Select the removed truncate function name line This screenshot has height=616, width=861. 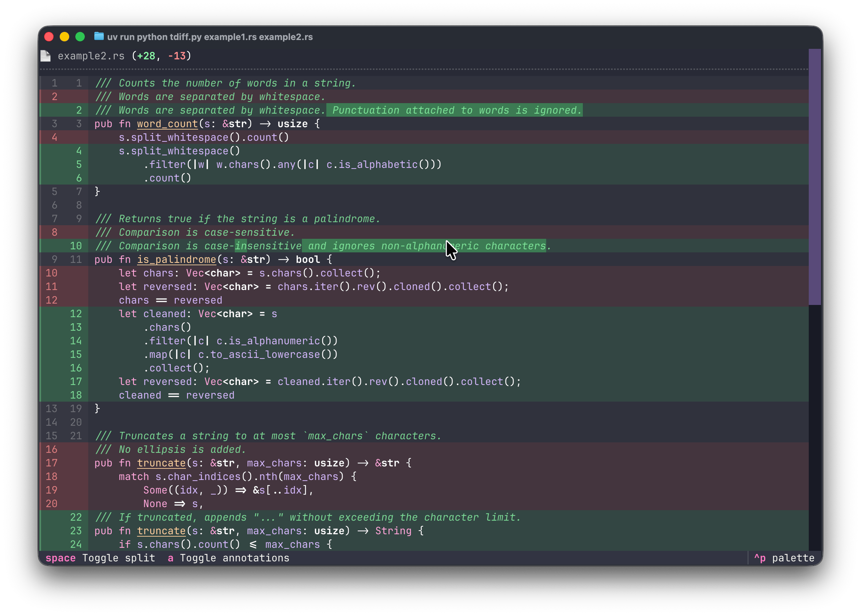(x=161, y=463)
